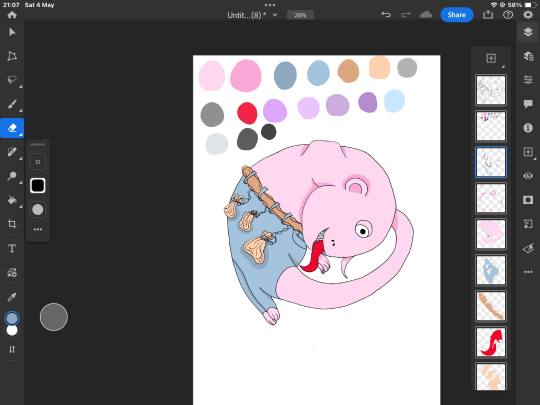Open the multitasking three dots
The width and height of the screenshot is (540, 405).
(270, 5)
